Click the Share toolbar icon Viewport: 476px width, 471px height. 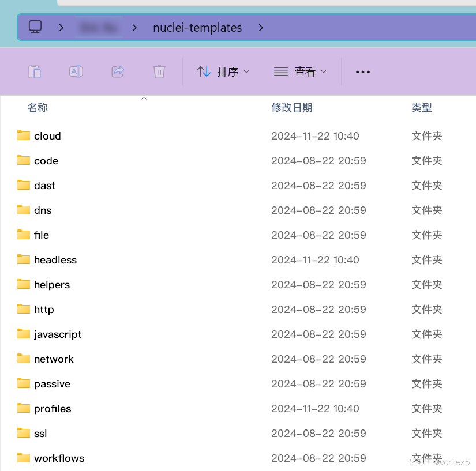coord(118,71)
